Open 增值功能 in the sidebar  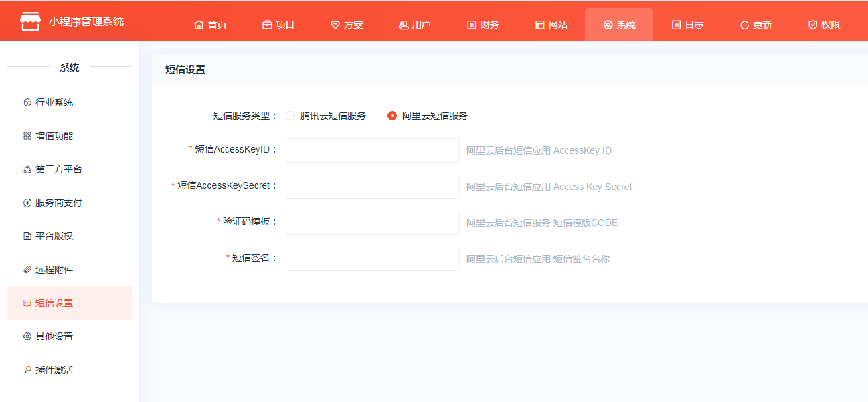point(69,136)
